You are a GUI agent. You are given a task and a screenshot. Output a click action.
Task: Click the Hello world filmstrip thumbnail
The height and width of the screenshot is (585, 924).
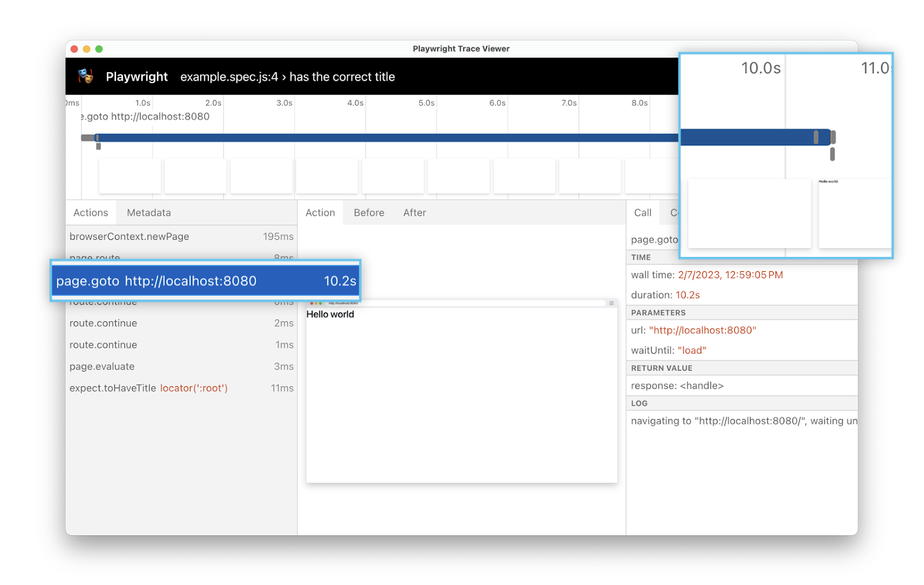(x=854, y=213)
